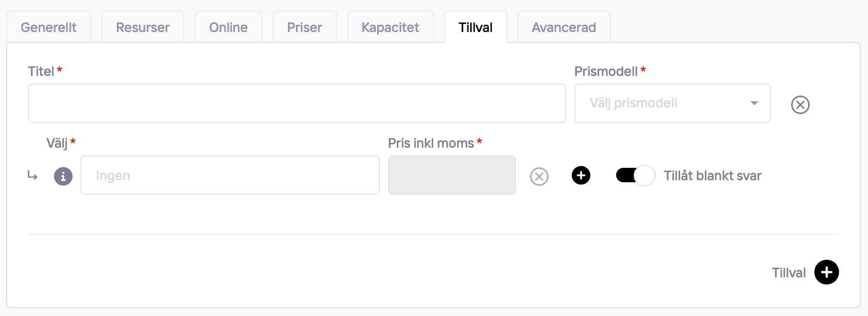
Task: Remove the option row using its X icon
Action: coord(539,177)
